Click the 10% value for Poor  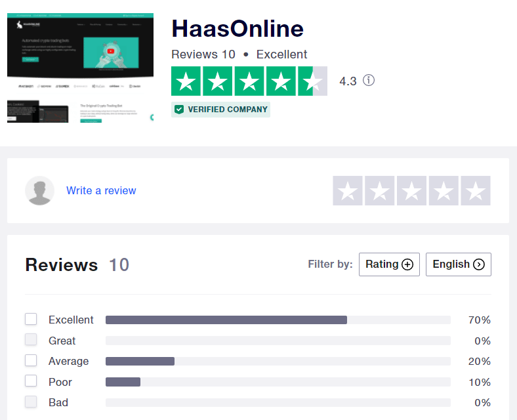[480, 382]
